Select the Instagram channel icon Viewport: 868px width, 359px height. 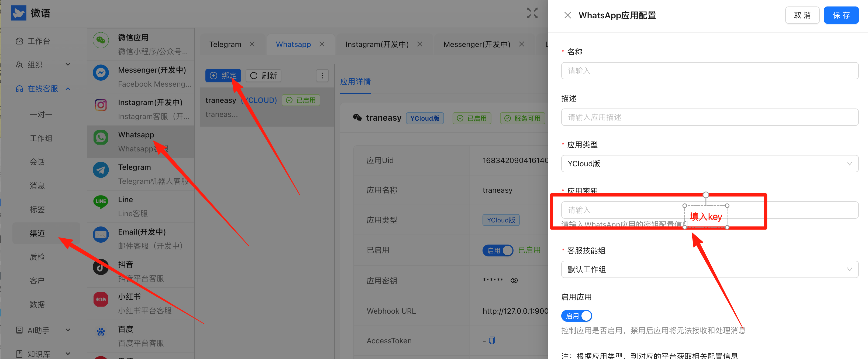click(x=101, y=105)
